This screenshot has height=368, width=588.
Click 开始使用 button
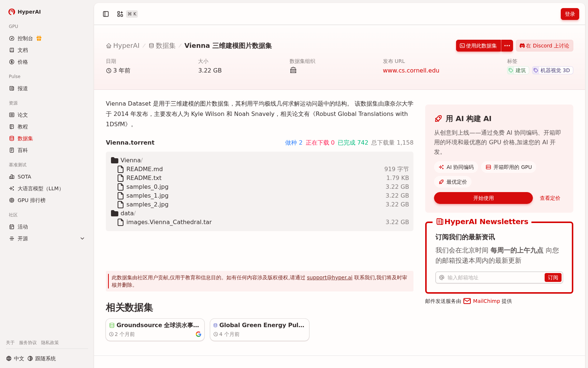pyautogui.click(x=483, y=198)
